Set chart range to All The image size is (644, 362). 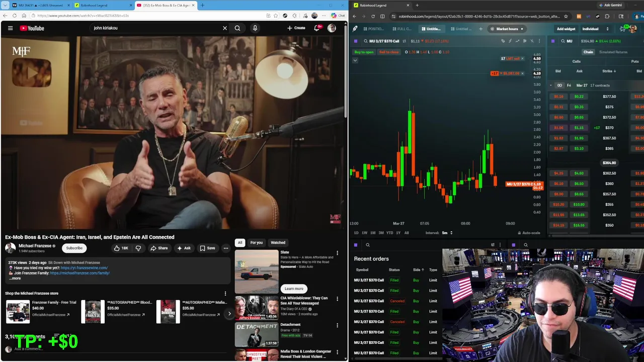tap(407, 233)
